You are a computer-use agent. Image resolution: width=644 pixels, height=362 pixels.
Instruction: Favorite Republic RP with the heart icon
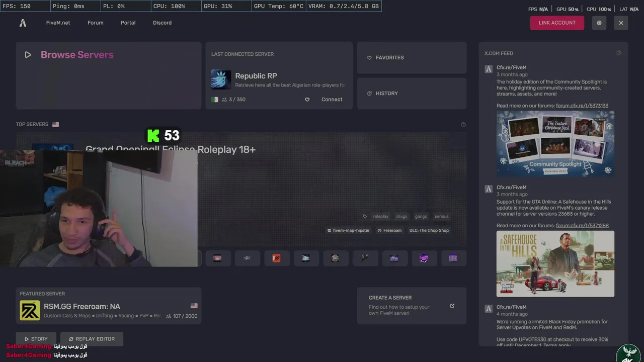tap(307, 100)
